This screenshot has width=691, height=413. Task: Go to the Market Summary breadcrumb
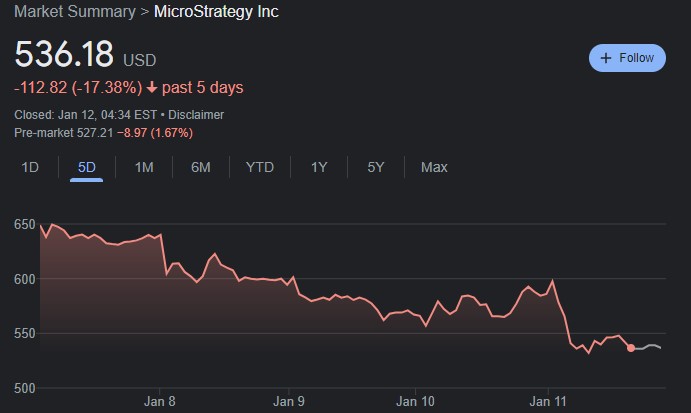tap(74, 12)
